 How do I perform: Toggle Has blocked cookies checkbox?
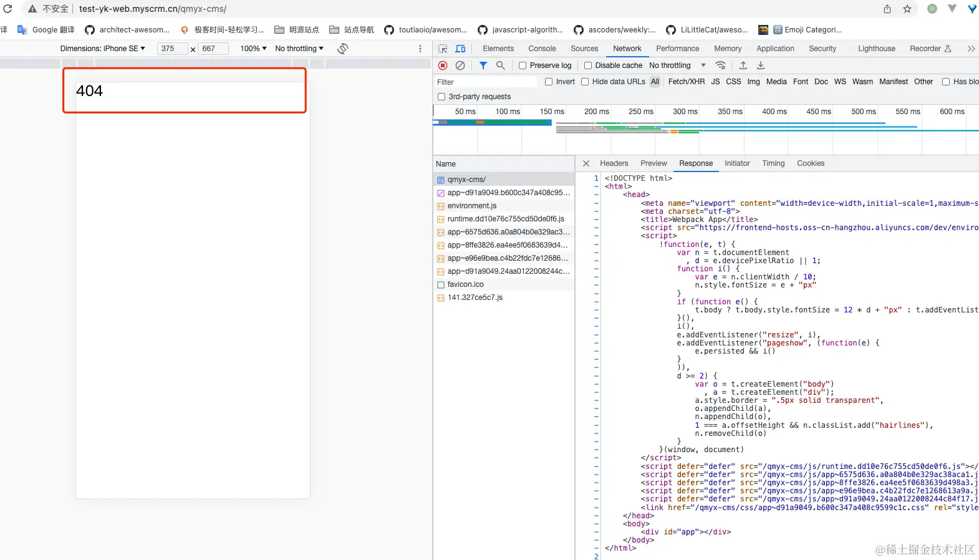point(946,82)
